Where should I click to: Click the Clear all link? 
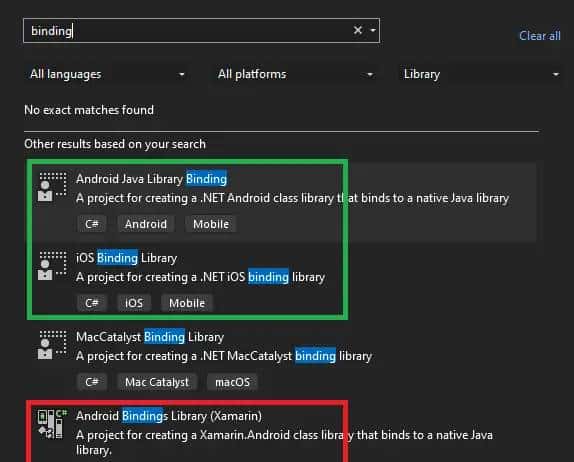(540, 36)
